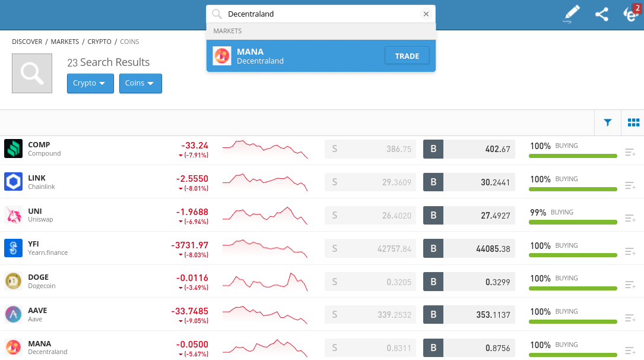This screenshot has width=644, height=360.
Task: Click the COMP buying sentiment bar
Action: point(573,156)
